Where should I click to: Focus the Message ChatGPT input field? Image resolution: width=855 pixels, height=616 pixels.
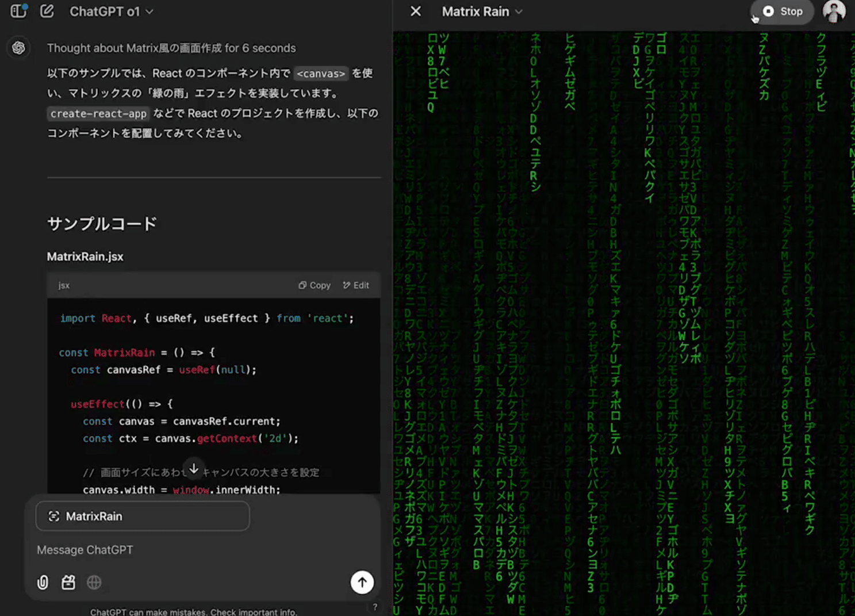190,550
